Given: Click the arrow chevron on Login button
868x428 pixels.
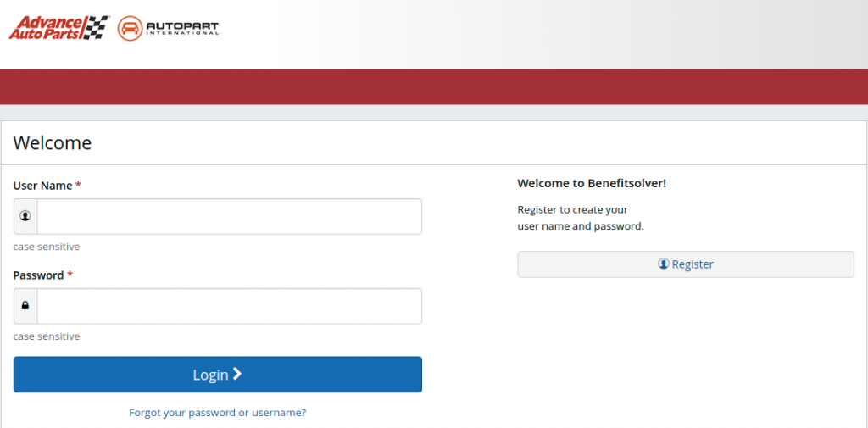Looking at the screenshot, I should coord(237,374).
